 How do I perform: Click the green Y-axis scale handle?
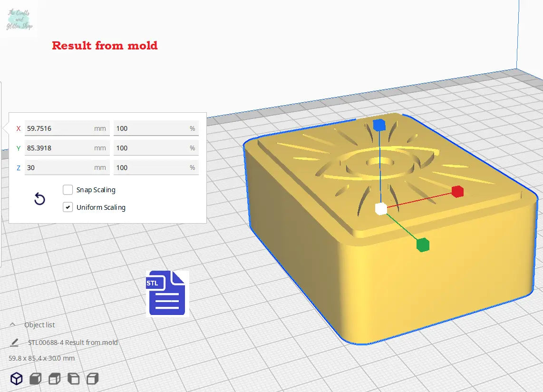point(422,245)
